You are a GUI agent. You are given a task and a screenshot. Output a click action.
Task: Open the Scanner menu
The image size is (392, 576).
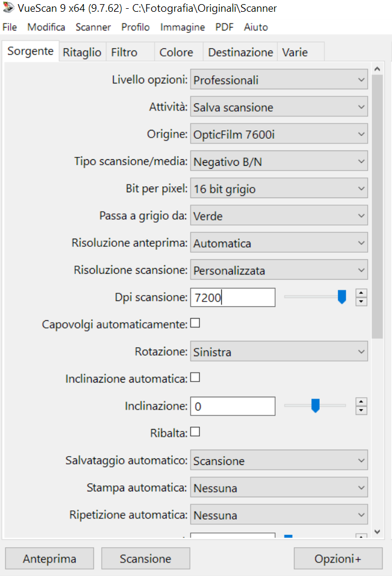click(x=93, y=27)
